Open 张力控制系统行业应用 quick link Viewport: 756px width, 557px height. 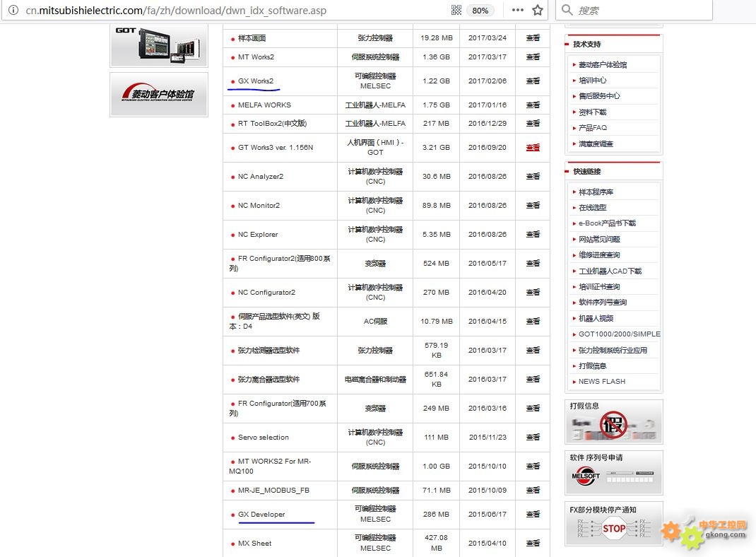[x=613, y=350]
